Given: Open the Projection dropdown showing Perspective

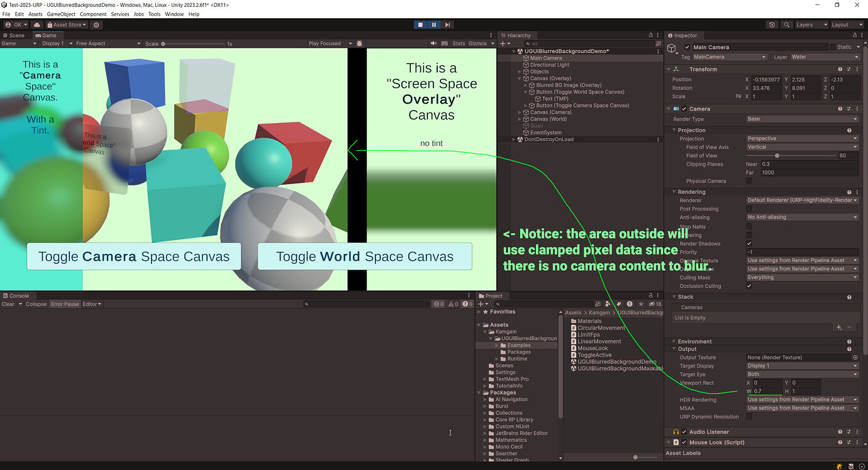Looking at the screenshot, I should tap(802, 138).
